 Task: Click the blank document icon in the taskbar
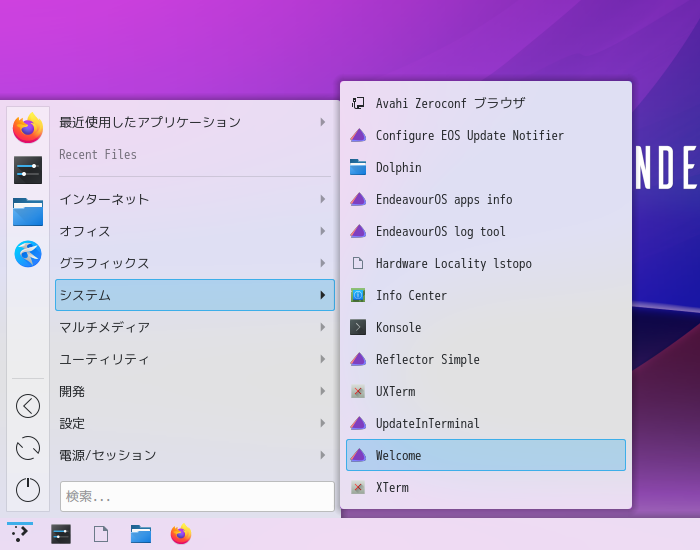(101, 534)
